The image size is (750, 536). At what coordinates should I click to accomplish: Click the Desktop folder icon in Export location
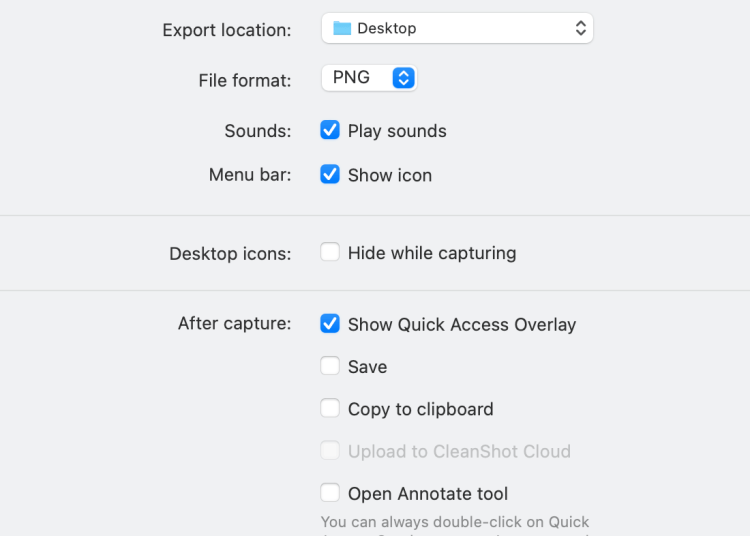pos(342,29)
